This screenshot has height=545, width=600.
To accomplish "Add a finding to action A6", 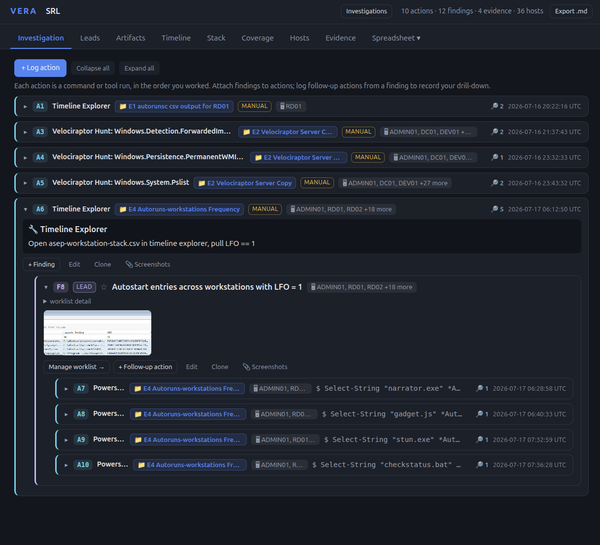I will click(x=41, y=264).
